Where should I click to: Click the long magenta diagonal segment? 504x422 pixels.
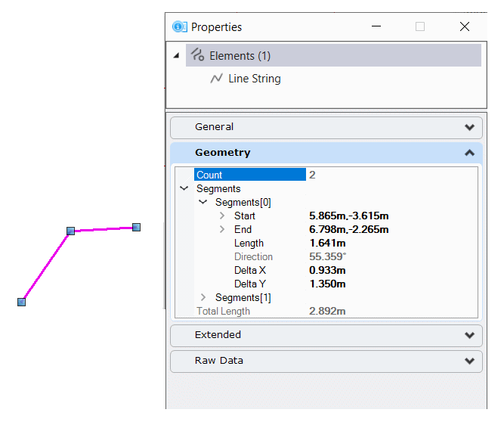click(x=46, y=267)
